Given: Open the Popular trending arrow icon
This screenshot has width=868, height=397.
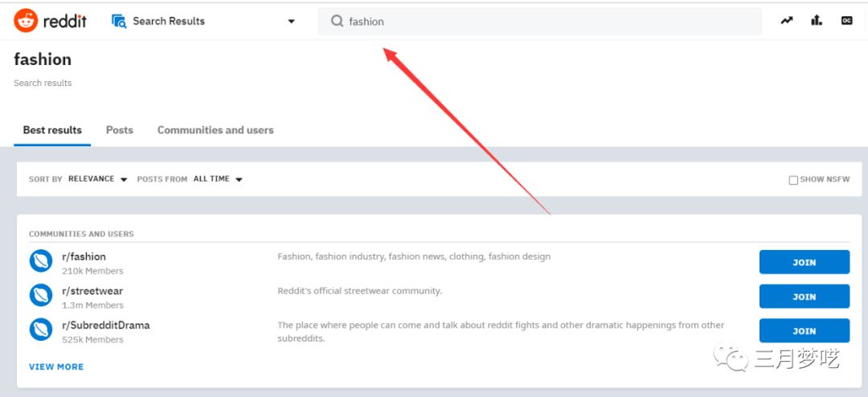Looking at the screenshot, I should tap(786, 21).
